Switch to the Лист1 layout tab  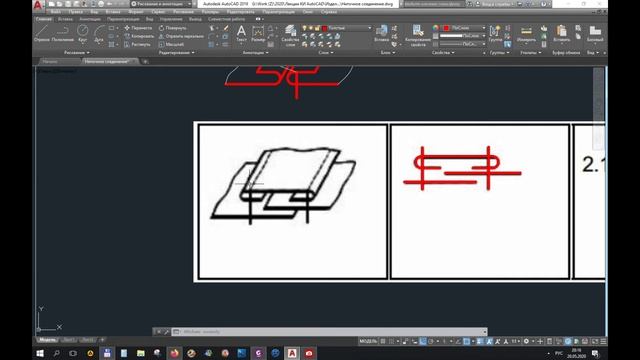pos(69,340)
